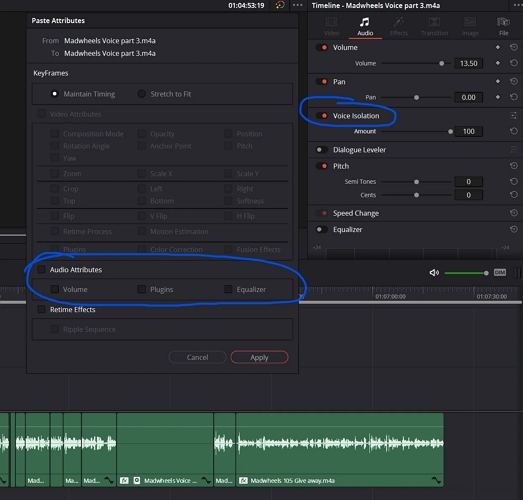Open the viewer three-dot options menu
523x500 pixels.
click(298, 5)
